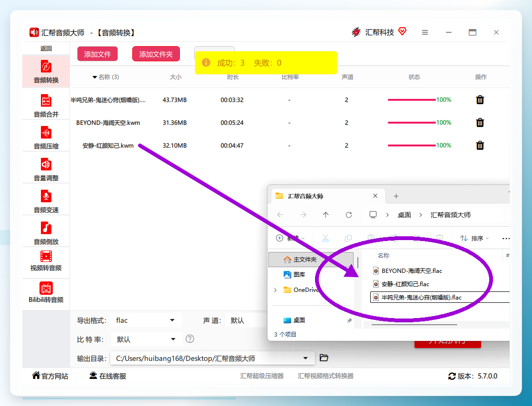This screenshot has height=406, width=532.
Task: Select the 视频转音频 tool
Action: coord(46,261)
